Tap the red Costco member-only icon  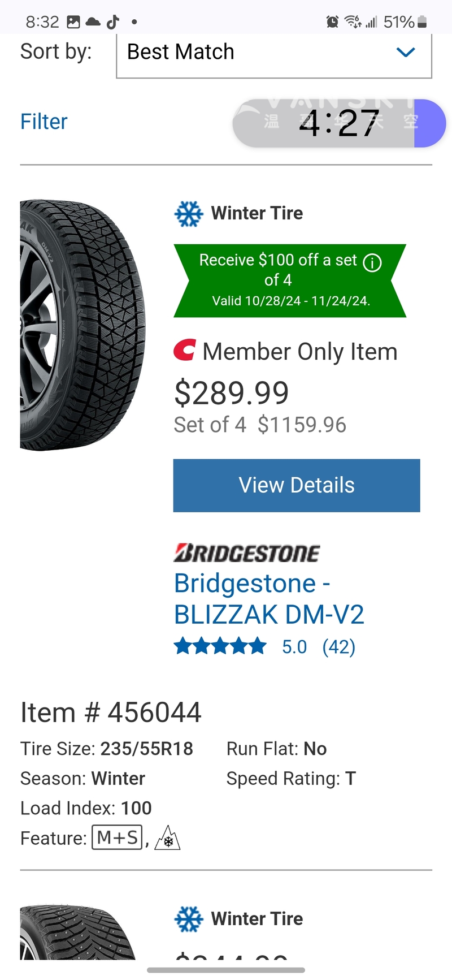point(185,351)
